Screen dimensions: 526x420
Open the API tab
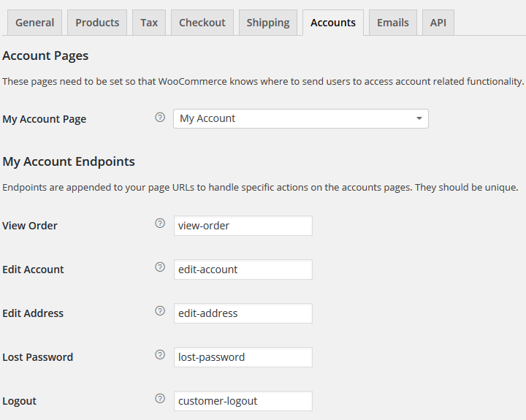pos(438,23)
